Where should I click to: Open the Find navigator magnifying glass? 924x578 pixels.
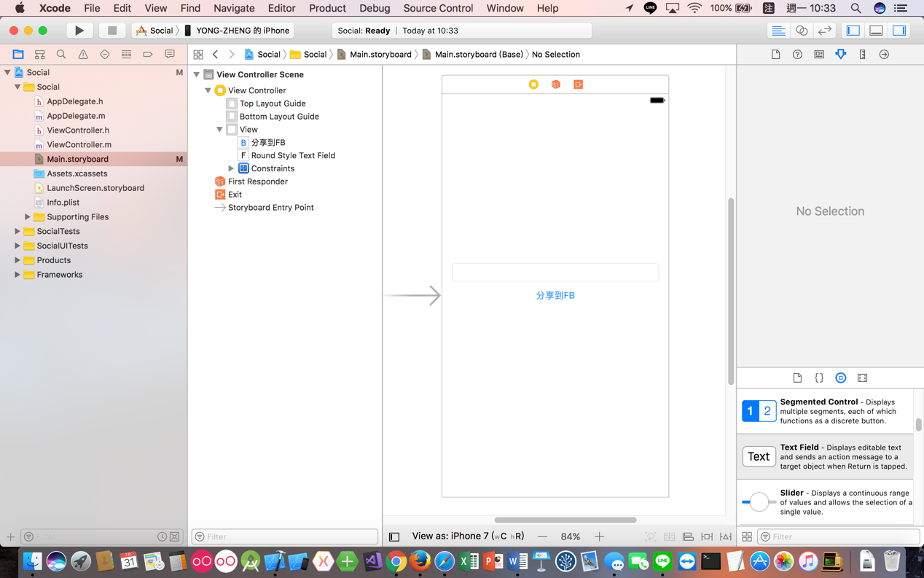click(x=61, y=54)
